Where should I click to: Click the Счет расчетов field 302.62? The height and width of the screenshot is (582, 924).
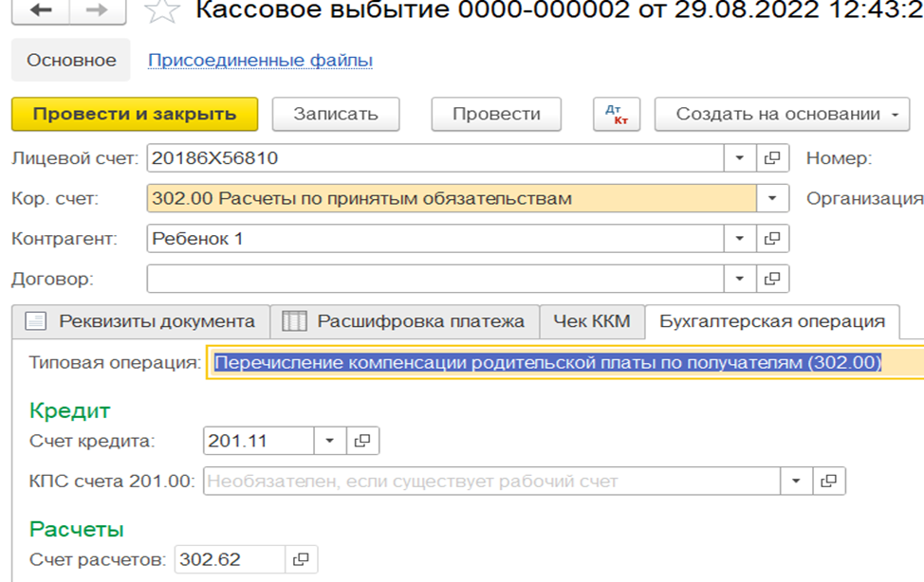click(x=230, y=559)
